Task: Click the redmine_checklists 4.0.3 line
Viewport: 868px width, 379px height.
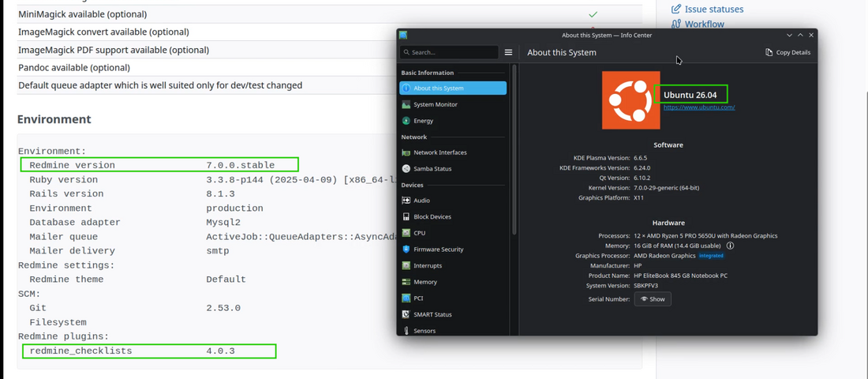Action: click(132, 351)
